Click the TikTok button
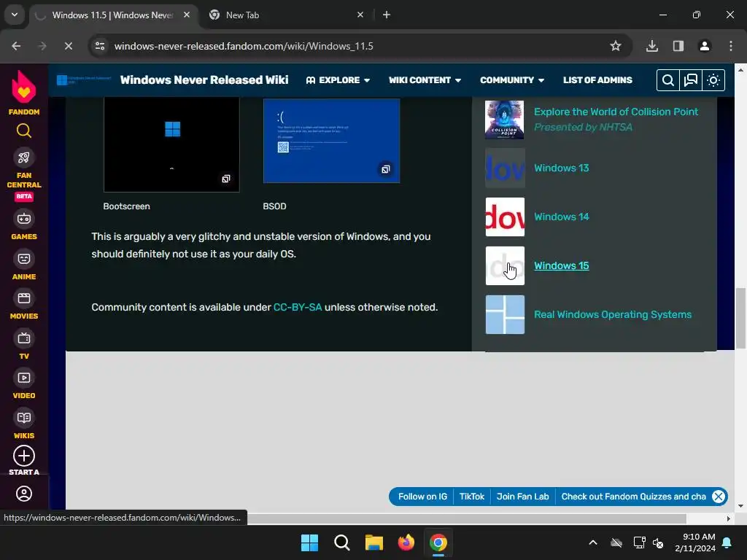The image size is (747, 560). pyautogui.click(x=472, y=497)
